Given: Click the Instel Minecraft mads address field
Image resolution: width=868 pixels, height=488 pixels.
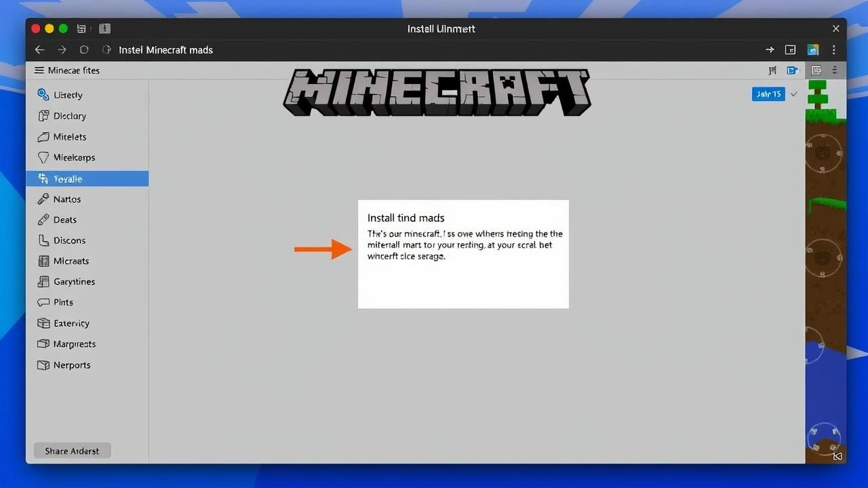Looking at the screenshot, I should click(x=165, y=50).
